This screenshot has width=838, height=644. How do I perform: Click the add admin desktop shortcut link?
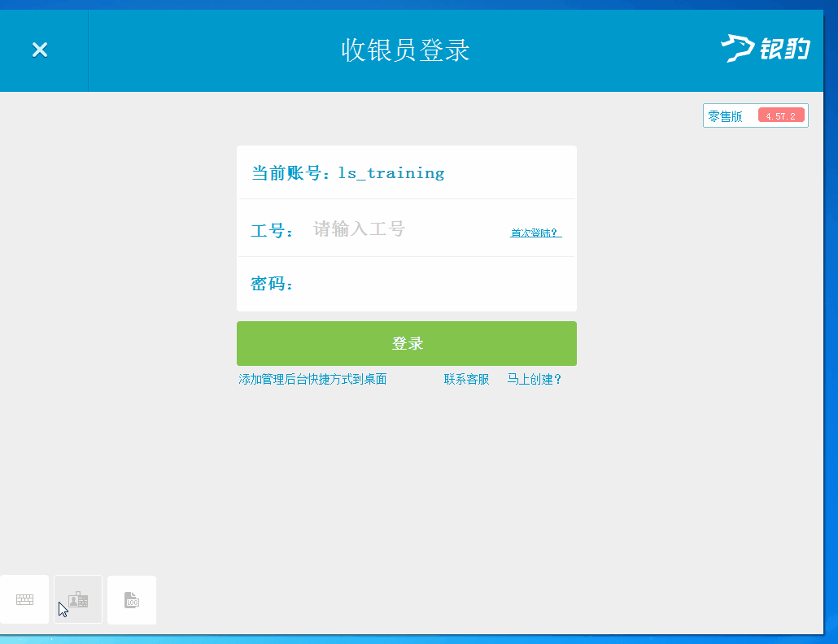pos(313,379)
